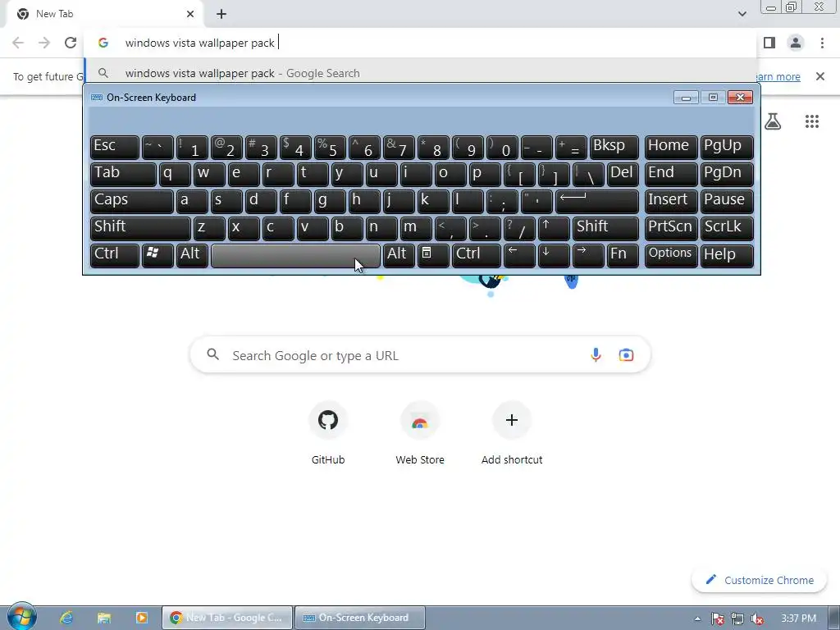Tap the space bar
The height and width of the screenshot is (630, 840).
pyautogui.click(x=295, y=255)
